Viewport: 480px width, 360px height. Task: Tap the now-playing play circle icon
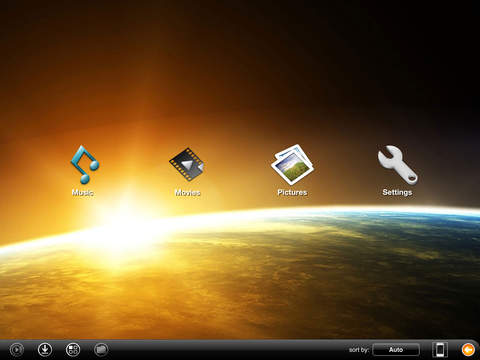click(x=16, y=350)
